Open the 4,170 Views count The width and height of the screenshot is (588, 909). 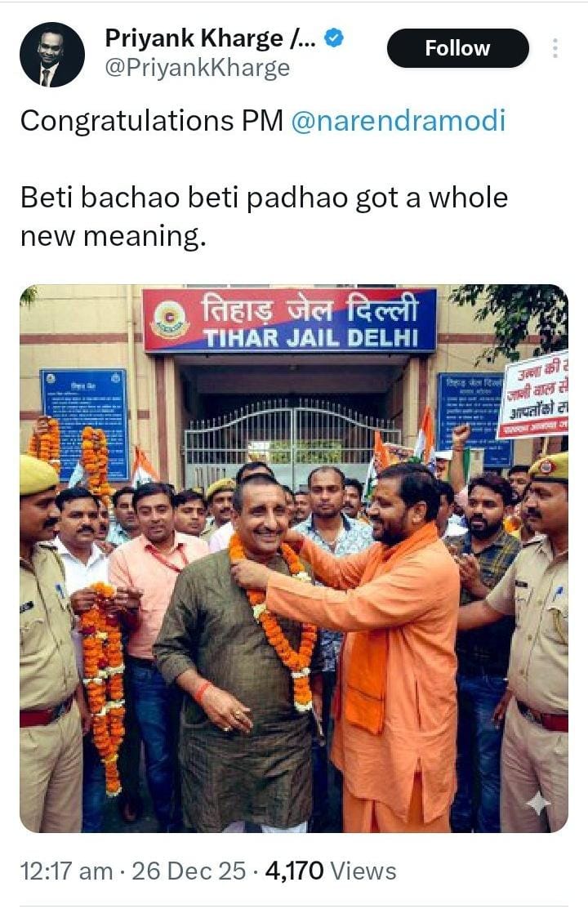[331, 871]
